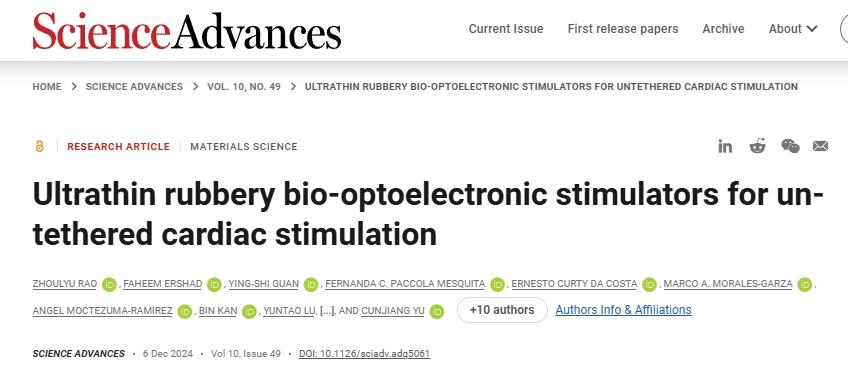Open the Archive menu item
This screenshot has width=848, height=366.
pyautogui.click(x=723, y=29)
